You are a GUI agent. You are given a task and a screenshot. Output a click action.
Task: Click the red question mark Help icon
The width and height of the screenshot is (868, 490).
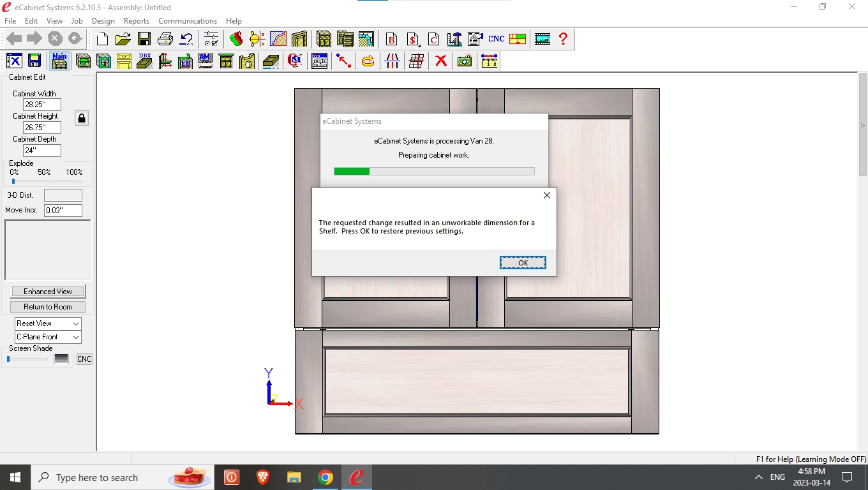563,39
